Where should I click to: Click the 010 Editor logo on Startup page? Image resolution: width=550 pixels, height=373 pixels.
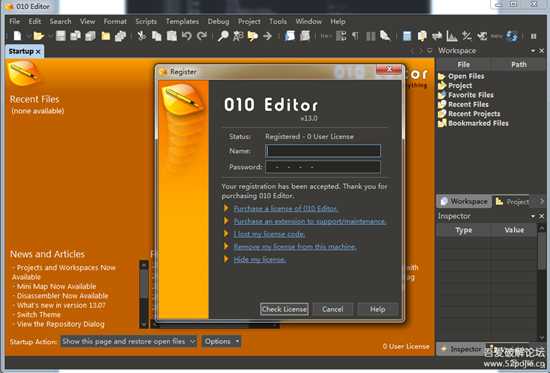click(x=24, y=73)
